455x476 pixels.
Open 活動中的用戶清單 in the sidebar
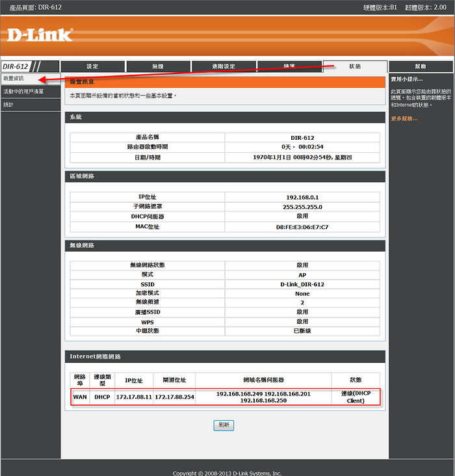click(x=23, y=92)
